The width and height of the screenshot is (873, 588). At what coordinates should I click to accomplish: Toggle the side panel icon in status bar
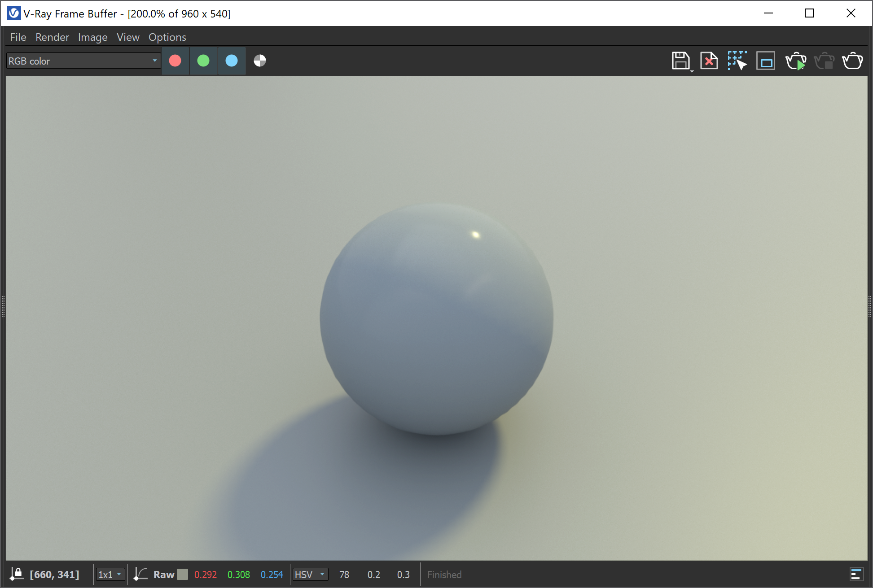tap(856, 575)
